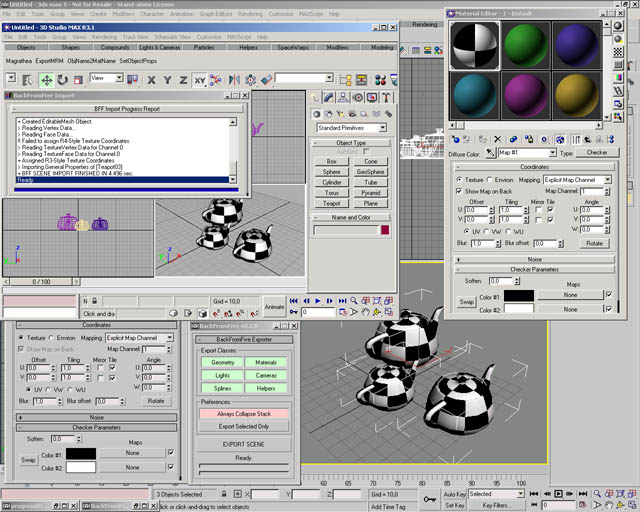The width and height of the screenshot is (640, 512).
Task: Open the Shapes tab in MAX R3.1 tab panel
Action: tap(71, 47)
